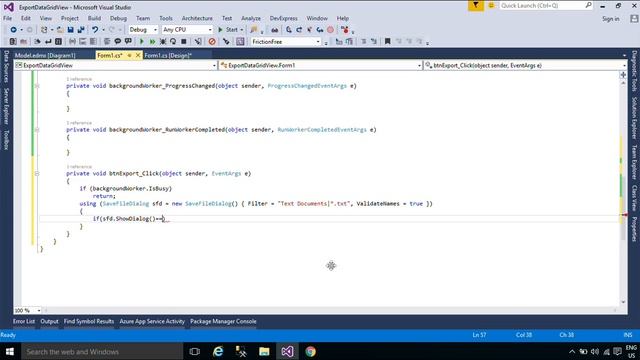The image size is (640, 360).
Task: Click the Save All icon
Action: [81, 30]
